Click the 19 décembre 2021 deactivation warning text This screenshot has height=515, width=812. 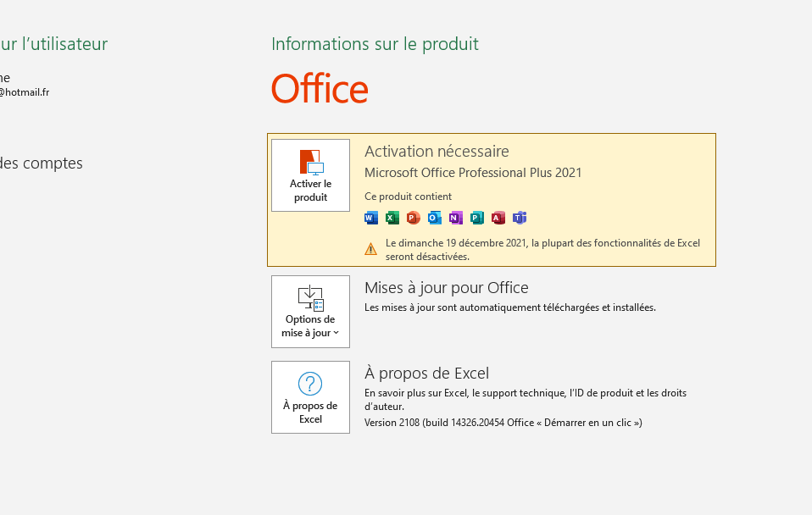pyautogui.click(x=542, y=250)
